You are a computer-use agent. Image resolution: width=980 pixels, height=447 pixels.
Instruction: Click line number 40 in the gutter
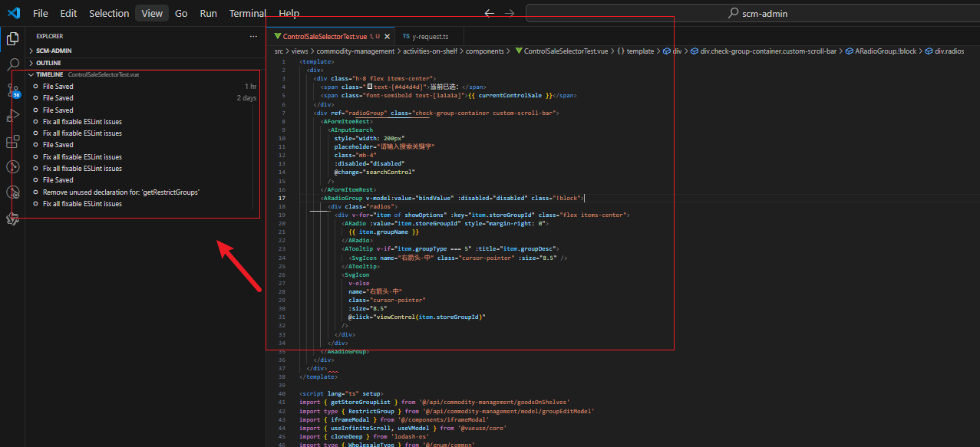click(282, 393)
